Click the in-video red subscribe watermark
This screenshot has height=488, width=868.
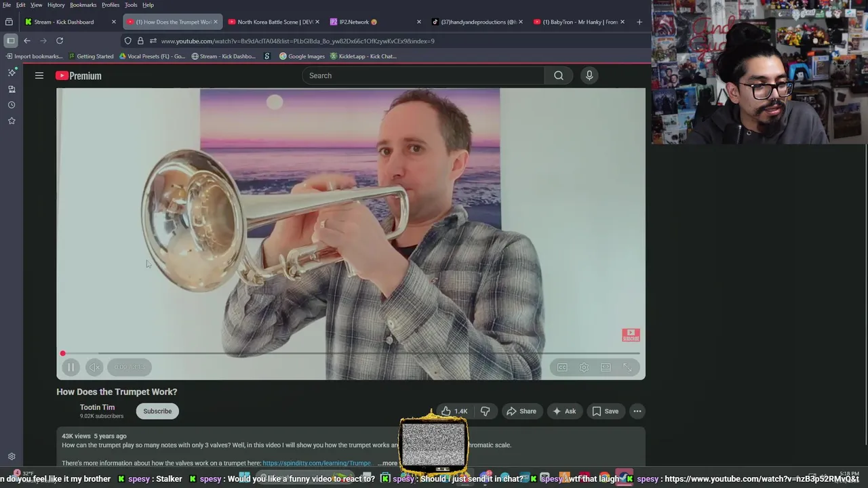pos(631,335)
